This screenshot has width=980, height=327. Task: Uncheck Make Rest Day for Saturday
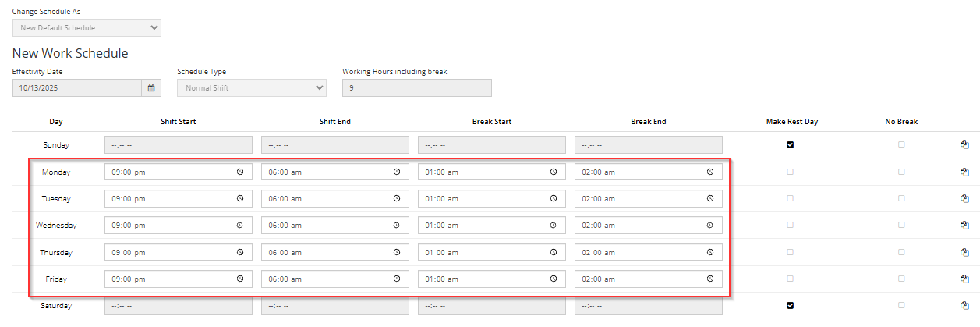tap(790, 305)
